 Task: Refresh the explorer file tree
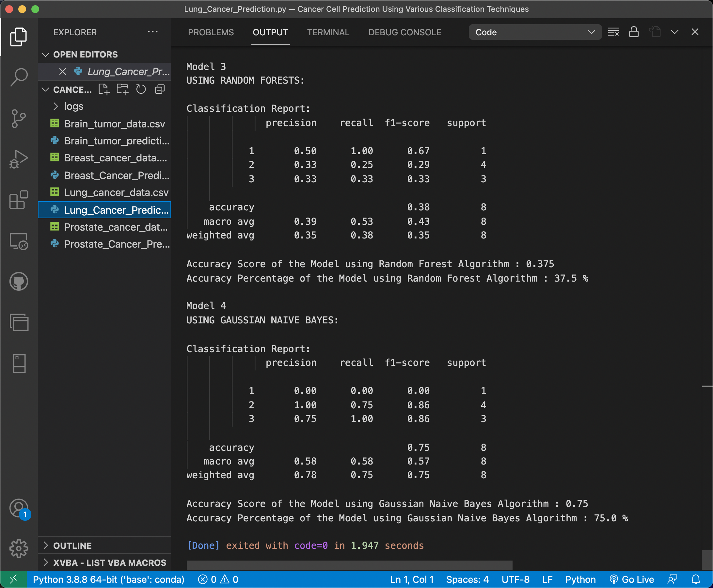click(141, 90)
